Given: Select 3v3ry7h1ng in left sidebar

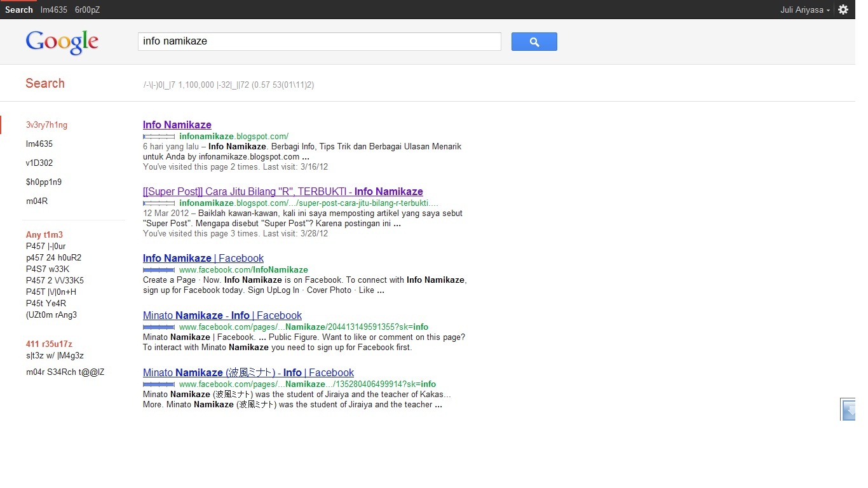Looking at the screenshot, I should (x=46, y=125).
